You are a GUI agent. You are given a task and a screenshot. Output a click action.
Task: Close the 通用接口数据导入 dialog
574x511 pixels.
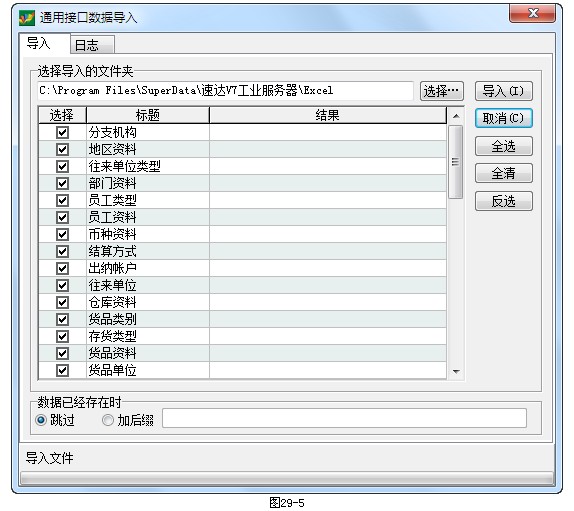[532, 14]
